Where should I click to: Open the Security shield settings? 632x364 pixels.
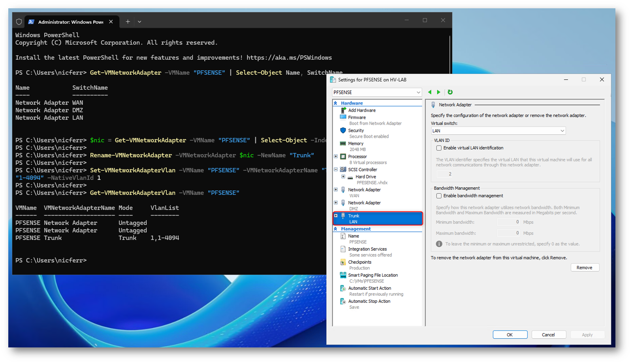tap(343, 130)
